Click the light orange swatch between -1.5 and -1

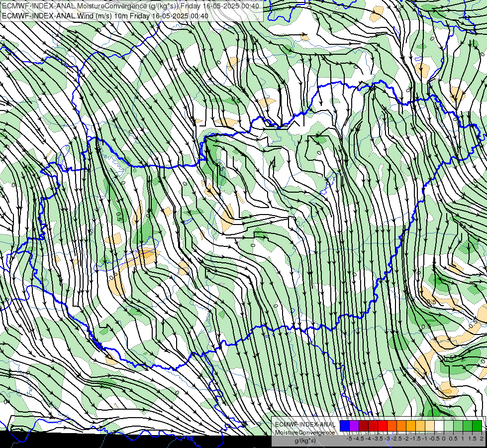coord(420,426)
